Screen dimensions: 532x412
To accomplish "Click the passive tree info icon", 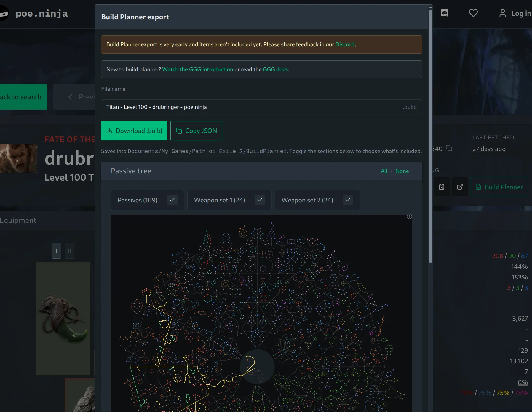I will tap(409, 217).
